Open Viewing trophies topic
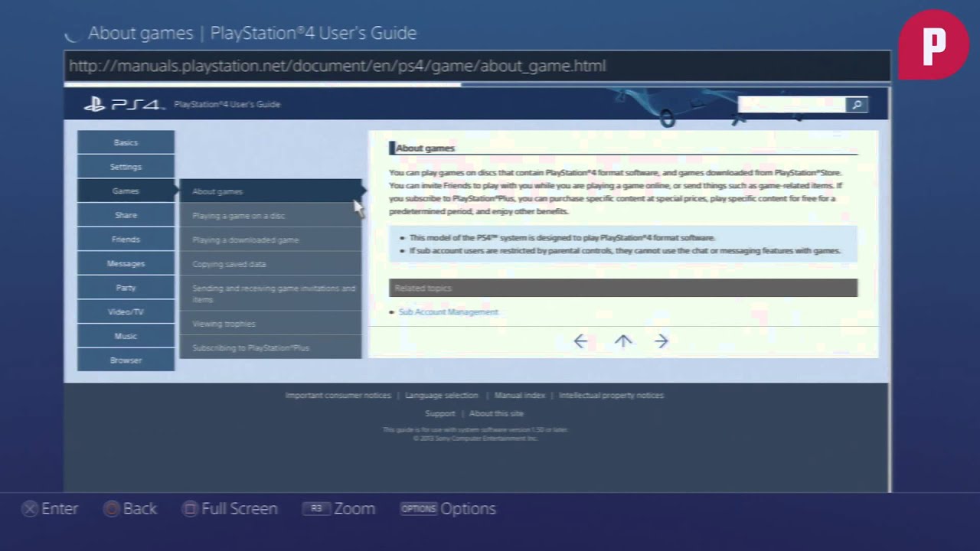The height and width of the screenshot is (551, 980). [270, 324]
